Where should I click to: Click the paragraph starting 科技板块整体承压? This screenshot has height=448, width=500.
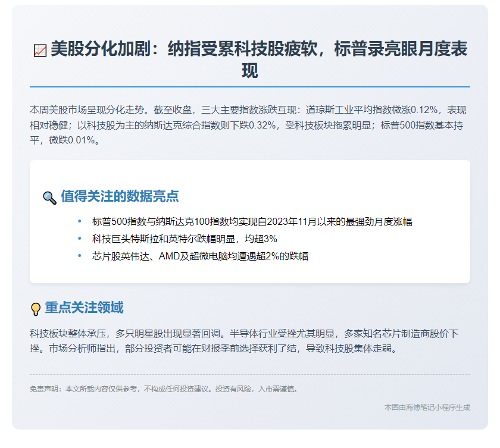coord(244,341)
